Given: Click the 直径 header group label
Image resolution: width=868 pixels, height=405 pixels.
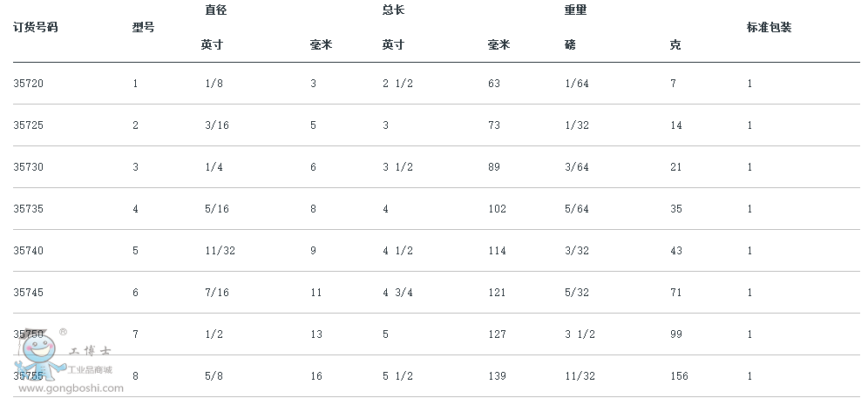Looking at the screenshot, I should (x=215, y=10).
